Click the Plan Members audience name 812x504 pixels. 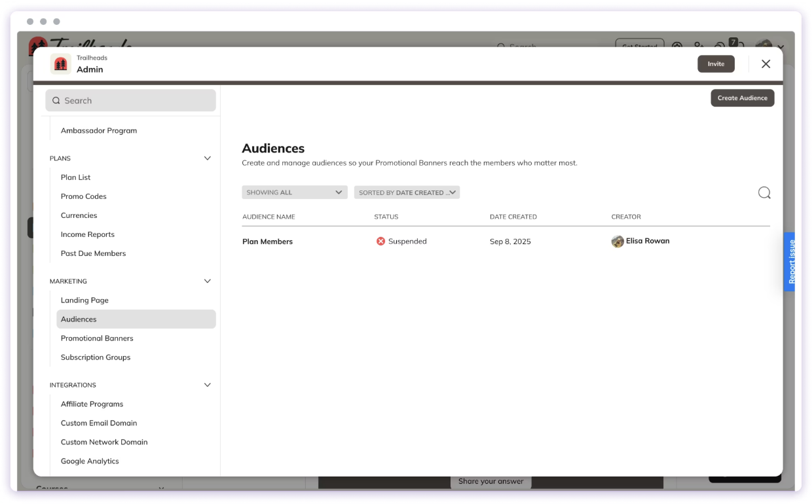[267, 242]
